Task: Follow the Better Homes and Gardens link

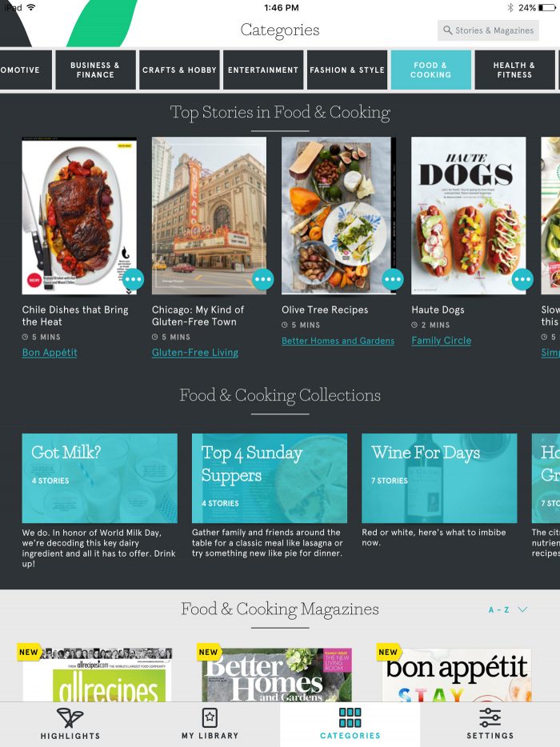Action: [x=338, y=341]
